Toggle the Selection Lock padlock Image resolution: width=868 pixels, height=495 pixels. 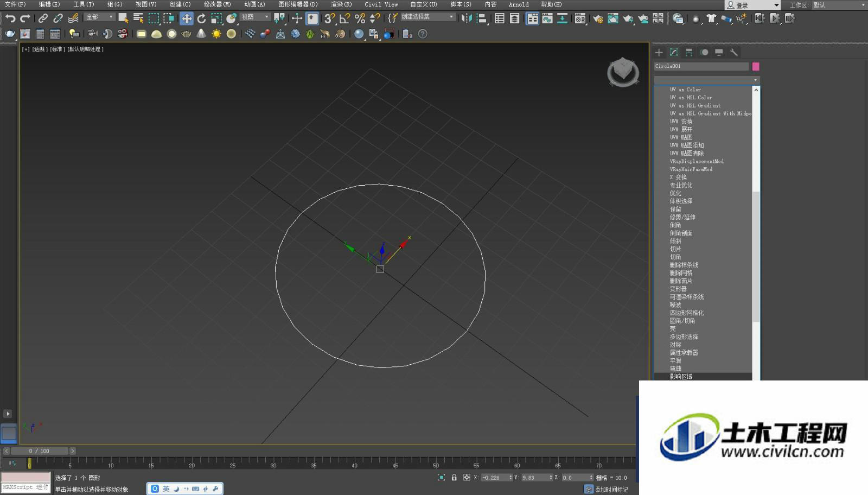tap(454, 478)
